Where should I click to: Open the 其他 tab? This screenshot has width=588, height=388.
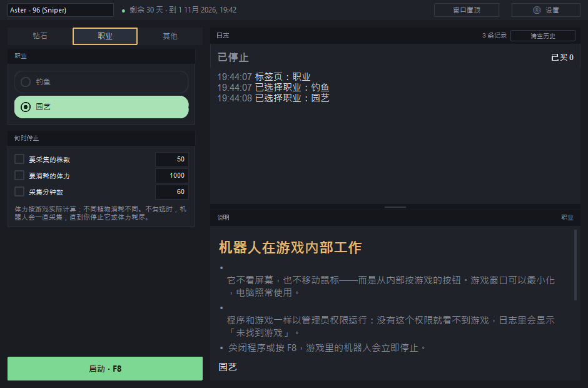click(x=170, y=36)
